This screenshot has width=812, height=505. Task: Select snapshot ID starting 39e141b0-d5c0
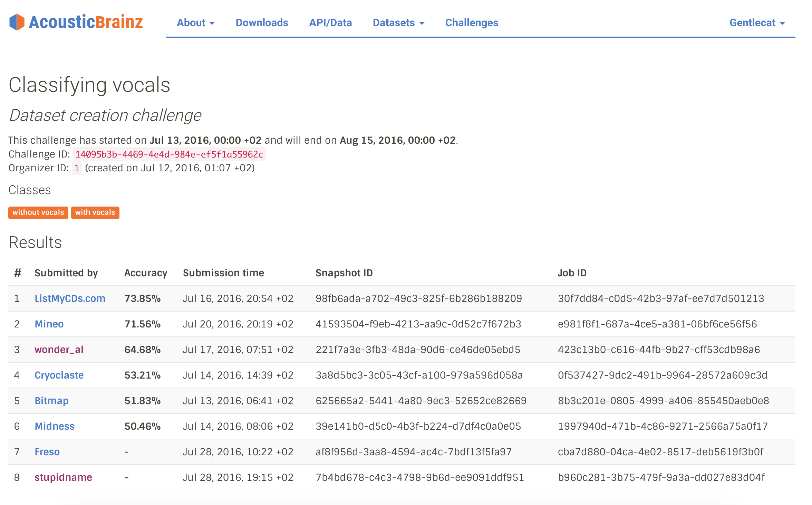pos(418,426)
